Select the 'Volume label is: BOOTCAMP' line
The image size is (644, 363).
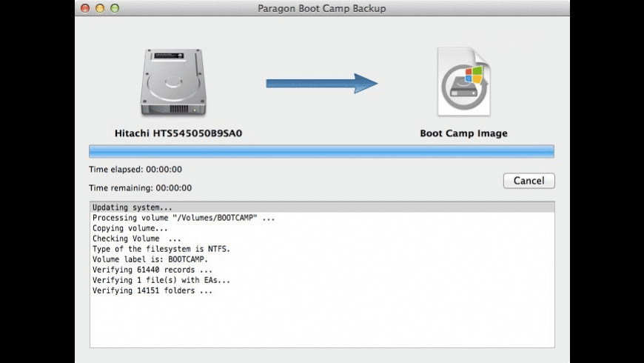[x=322, y=259]
